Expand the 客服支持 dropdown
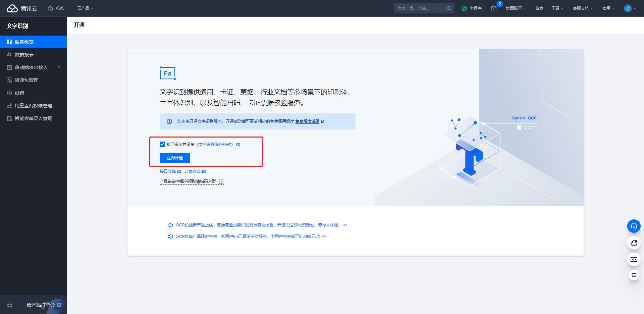 583,8
